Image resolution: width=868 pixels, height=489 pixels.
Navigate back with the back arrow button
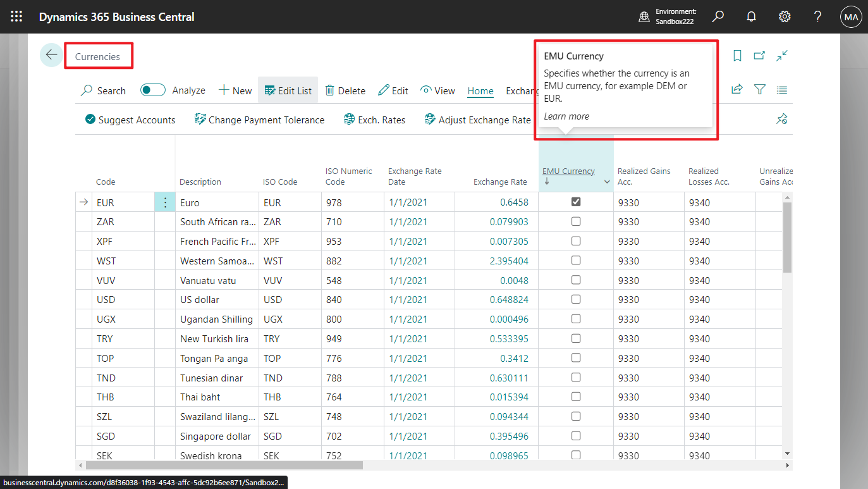point(51,55)
